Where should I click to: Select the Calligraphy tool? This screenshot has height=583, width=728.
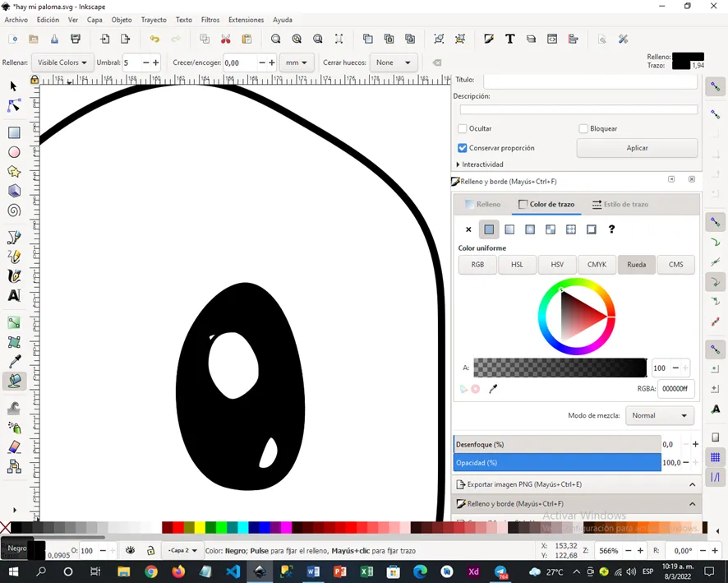pyautogui.click(x=14, y=276)
